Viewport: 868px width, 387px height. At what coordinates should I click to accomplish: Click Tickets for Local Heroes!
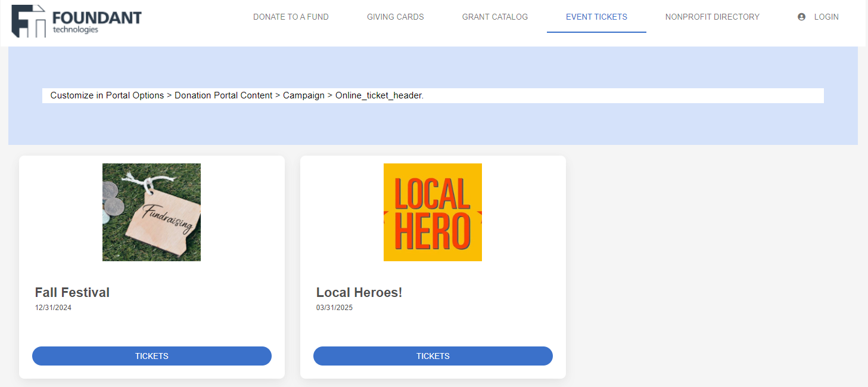point(433,355)
